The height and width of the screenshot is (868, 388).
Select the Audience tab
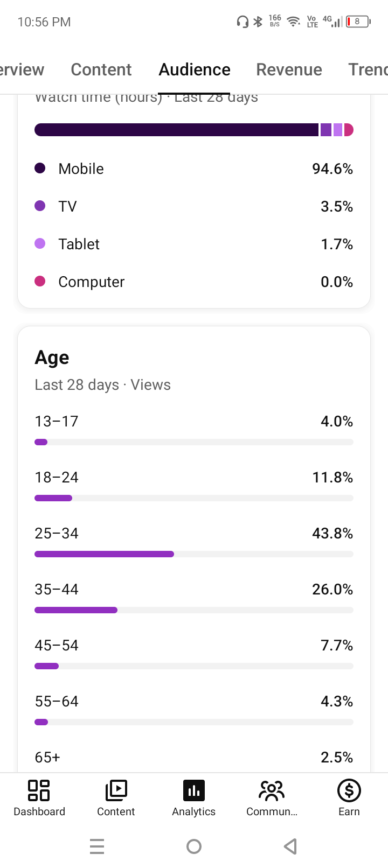[x=195, y=69]
